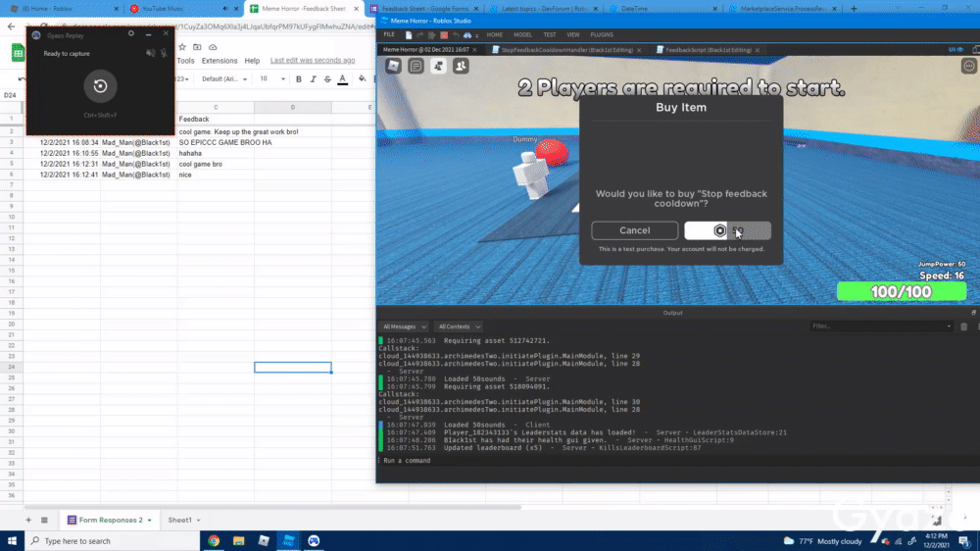
Task: Open the Extensions menu in Sheets
Action: (x=220, y=61)
